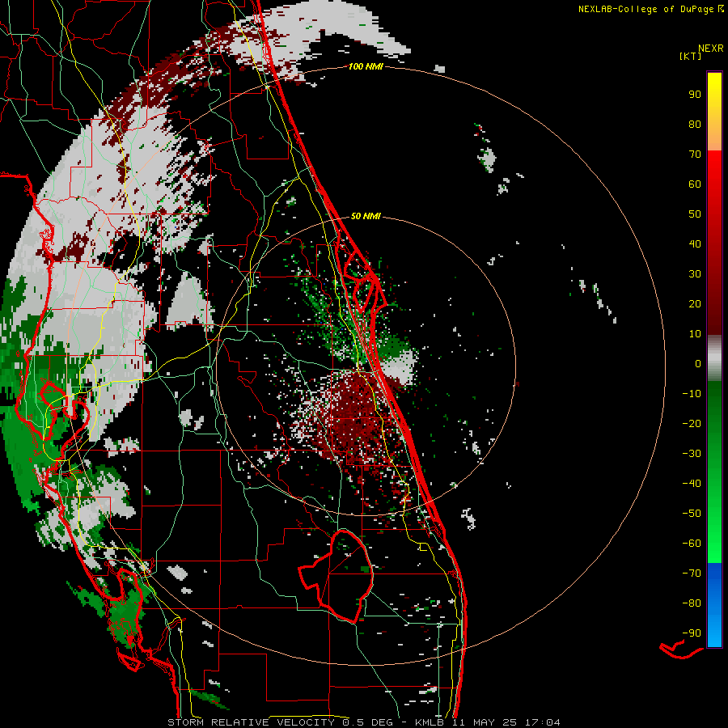Click the -70 value on the velocity scale
Viewport: 728px width, 728px height.
692,574
